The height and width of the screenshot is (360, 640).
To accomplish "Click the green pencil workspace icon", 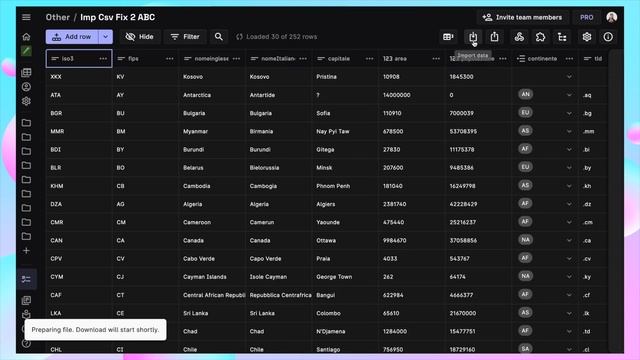I will tap(26, 51).
